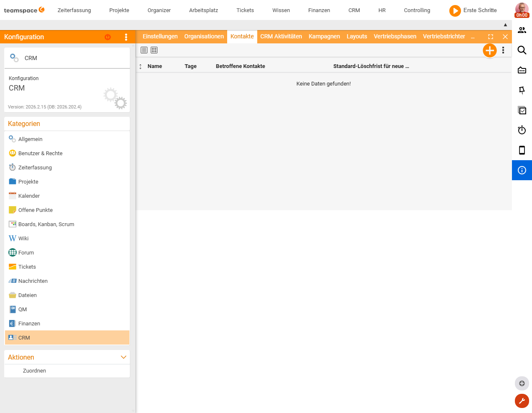Open the Tickets main menu

(x=245, y=10)
